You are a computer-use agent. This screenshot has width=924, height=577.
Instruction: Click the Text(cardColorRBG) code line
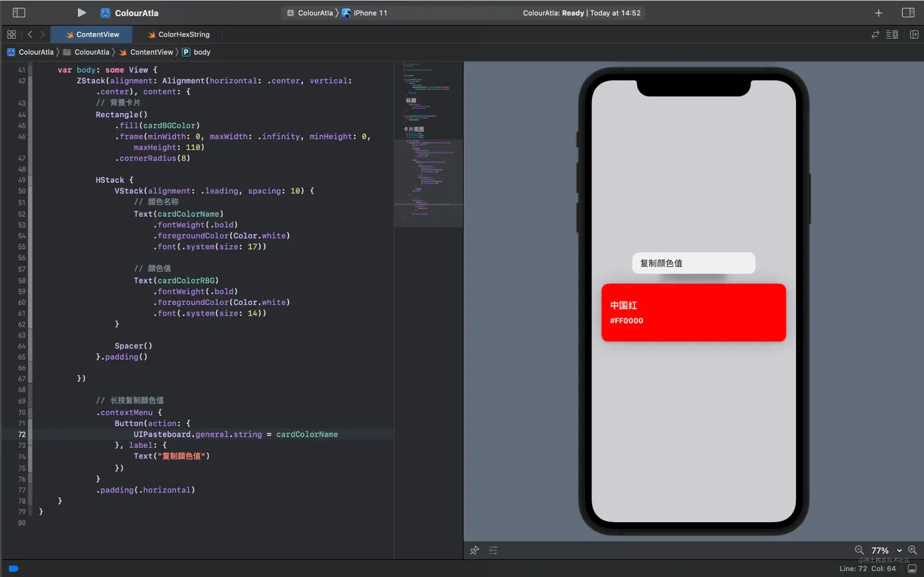click(176, 281)
